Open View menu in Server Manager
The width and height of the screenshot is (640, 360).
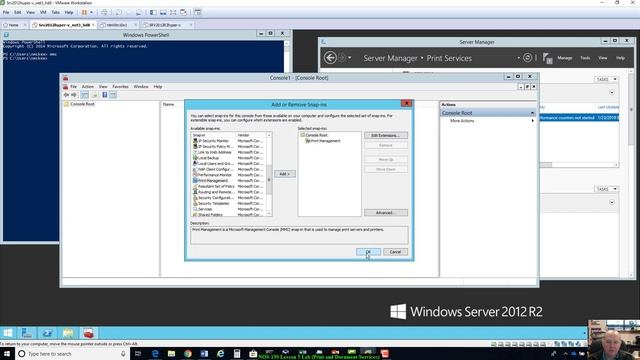click(x=602, y=58)
